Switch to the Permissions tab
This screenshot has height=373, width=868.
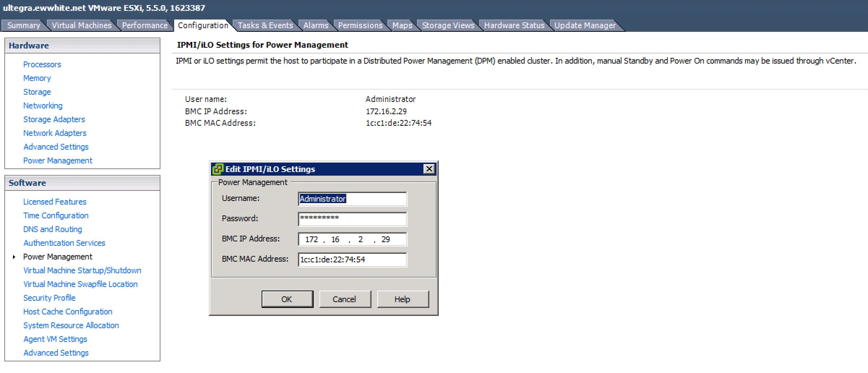360,25
